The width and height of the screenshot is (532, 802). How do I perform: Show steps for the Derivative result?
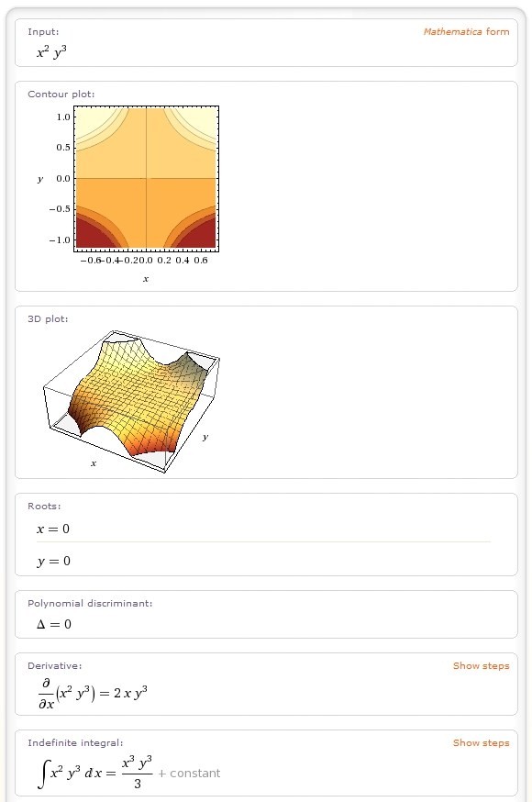pos(481,666)
